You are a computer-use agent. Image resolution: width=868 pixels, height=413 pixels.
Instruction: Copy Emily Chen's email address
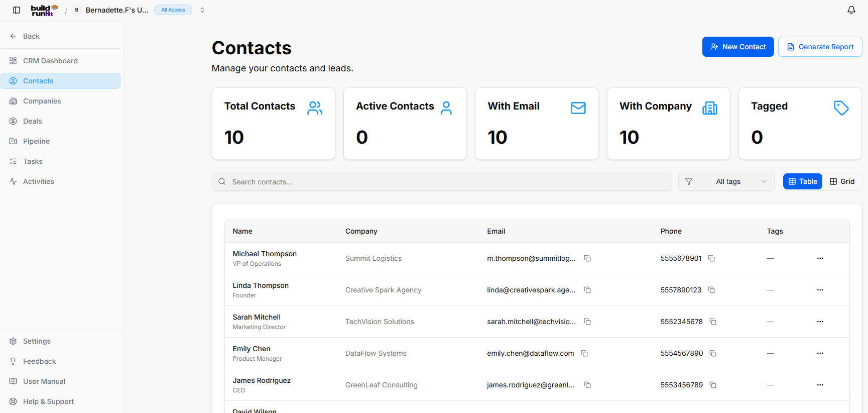[x=584, y=353]
